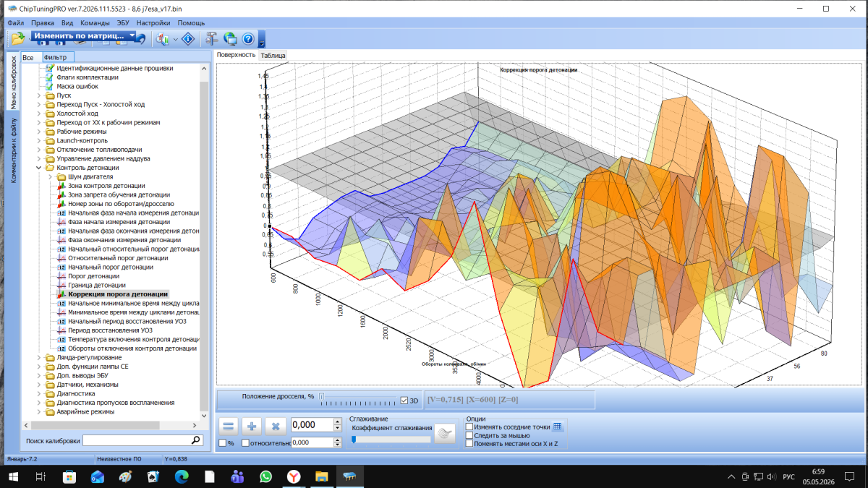The image size is (868, 488).
Task: Open the Файл menu
Action: pyautogui.click(x=15, y=23)
